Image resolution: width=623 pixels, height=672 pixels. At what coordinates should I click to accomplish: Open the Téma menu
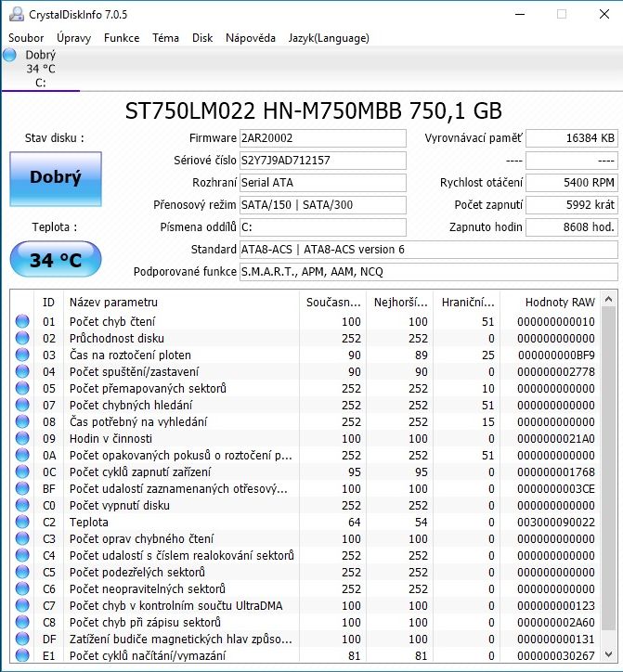click(165, 38)
